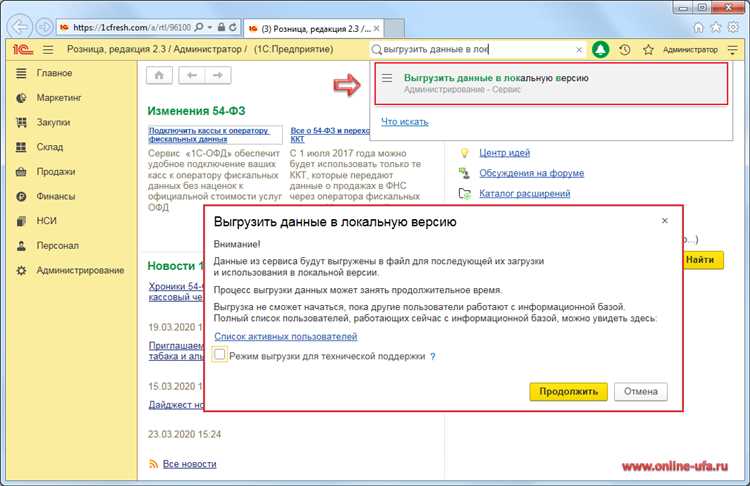Click the app forward arrow toolbar button
750x486 pixels.
tap(218, 75)
